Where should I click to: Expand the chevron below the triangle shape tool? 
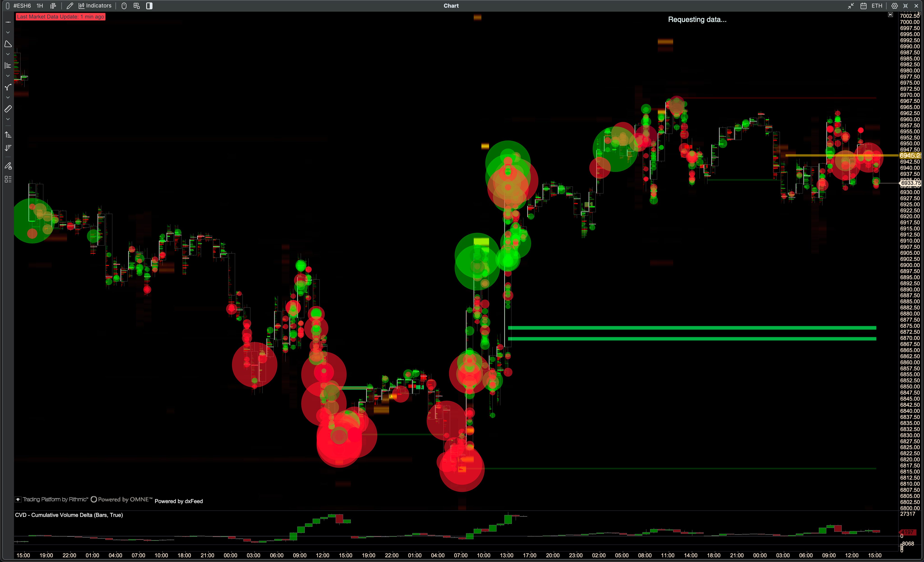coord(8,54)
